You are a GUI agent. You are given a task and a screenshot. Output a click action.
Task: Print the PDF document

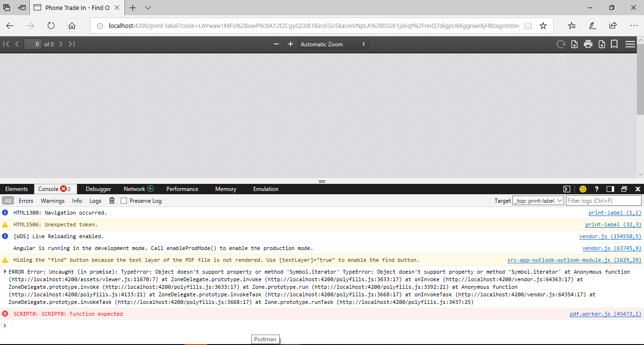[x=588, y=44]
